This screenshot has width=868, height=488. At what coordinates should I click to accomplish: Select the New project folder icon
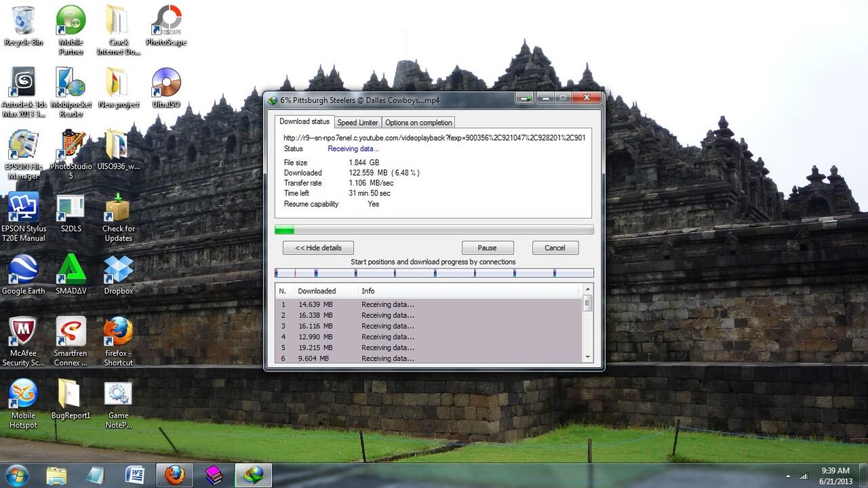[x=119, y=88]
